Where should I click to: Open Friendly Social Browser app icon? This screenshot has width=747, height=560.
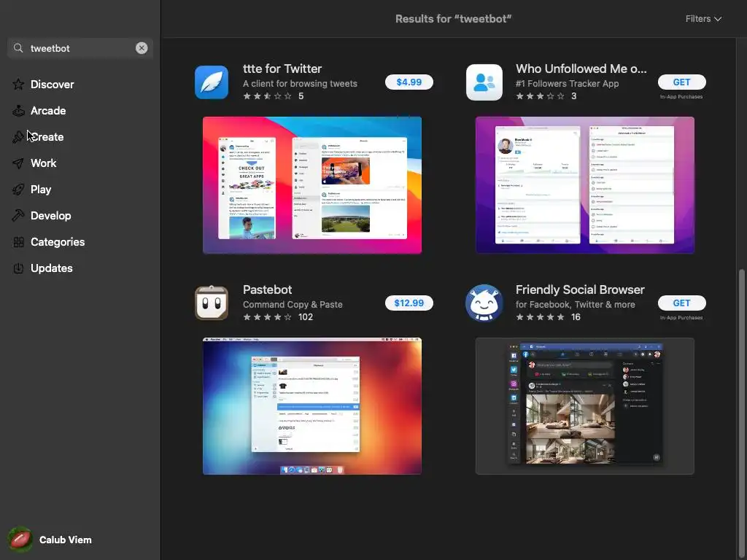(x=484, y=303)
